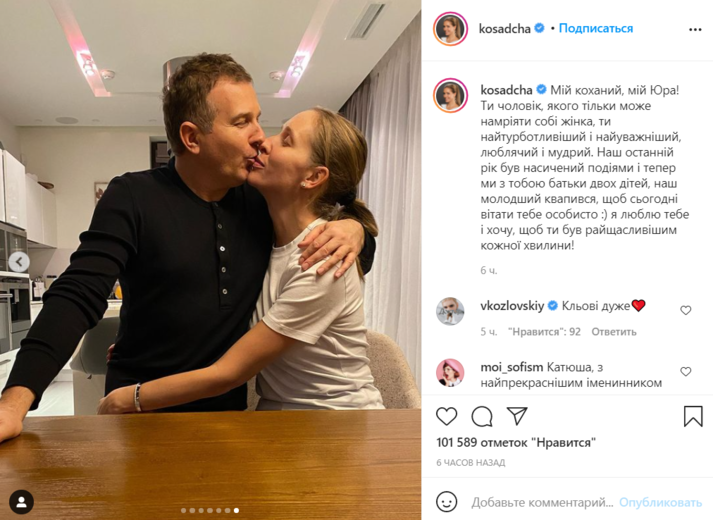Like the post with heart icon
Viewport: 713px width, 520px height.
pos(447,416)
